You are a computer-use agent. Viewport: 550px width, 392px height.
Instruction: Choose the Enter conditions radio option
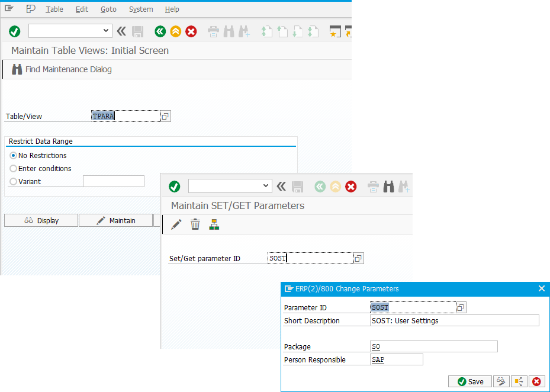coord(12,168)
